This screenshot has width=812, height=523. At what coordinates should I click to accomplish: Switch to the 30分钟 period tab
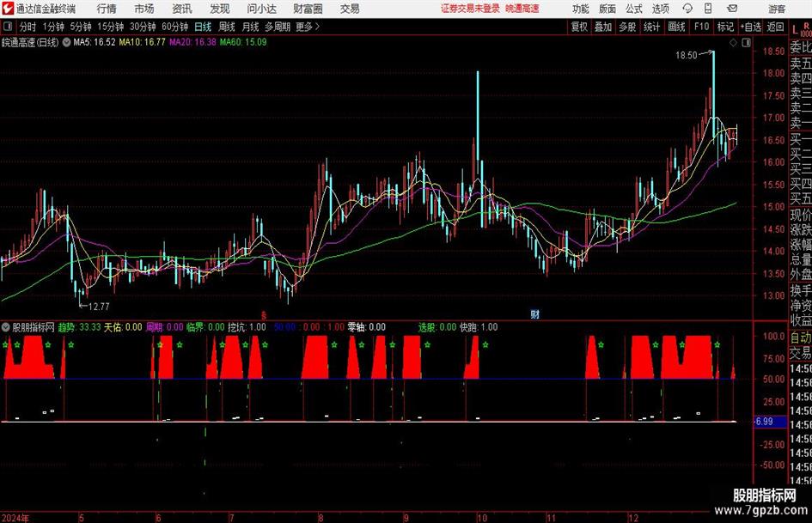point(143,27)
